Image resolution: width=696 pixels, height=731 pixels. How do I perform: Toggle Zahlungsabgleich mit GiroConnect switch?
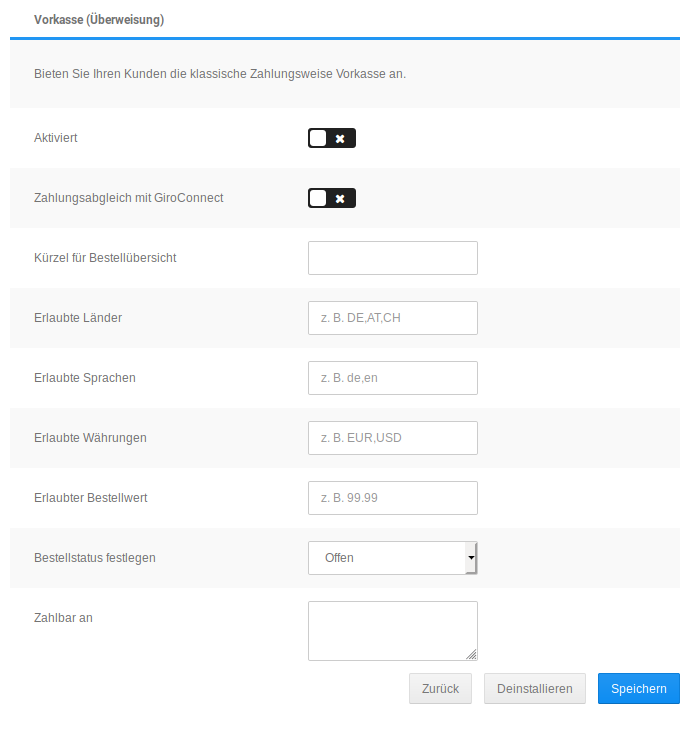(331, 198)
